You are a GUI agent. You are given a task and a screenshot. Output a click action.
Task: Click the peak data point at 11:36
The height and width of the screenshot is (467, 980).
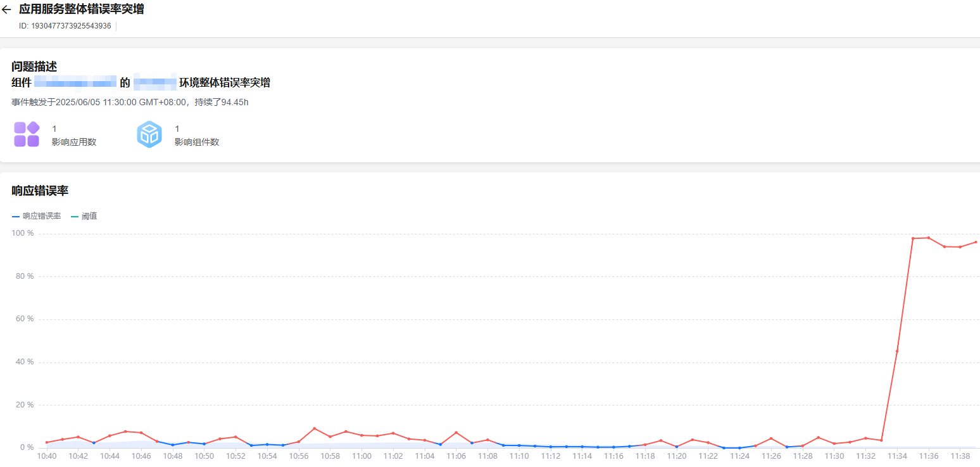(x=928, y=238)
